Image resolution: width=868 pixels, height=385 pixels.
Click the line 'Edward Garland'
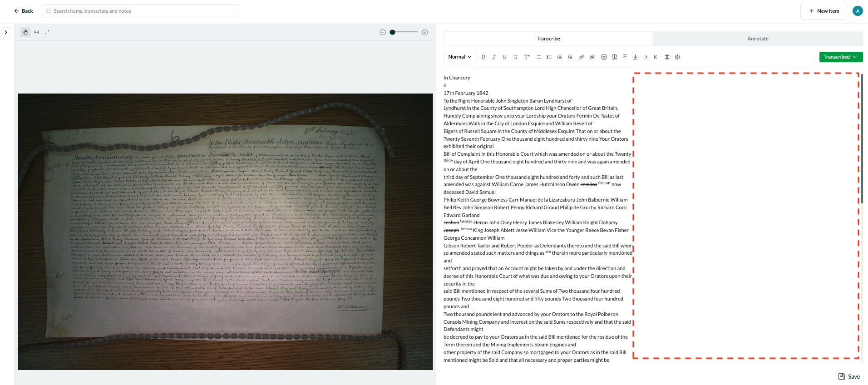point(461,215)
